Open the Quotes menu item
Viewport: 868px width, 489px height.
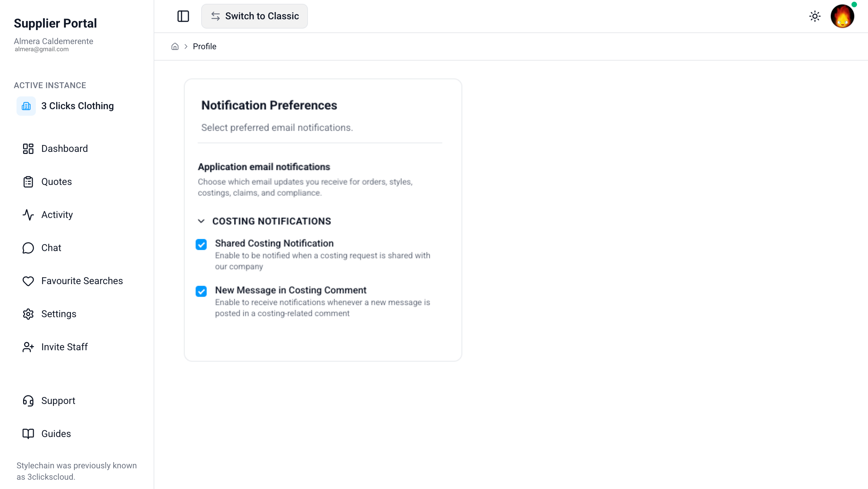56,182
